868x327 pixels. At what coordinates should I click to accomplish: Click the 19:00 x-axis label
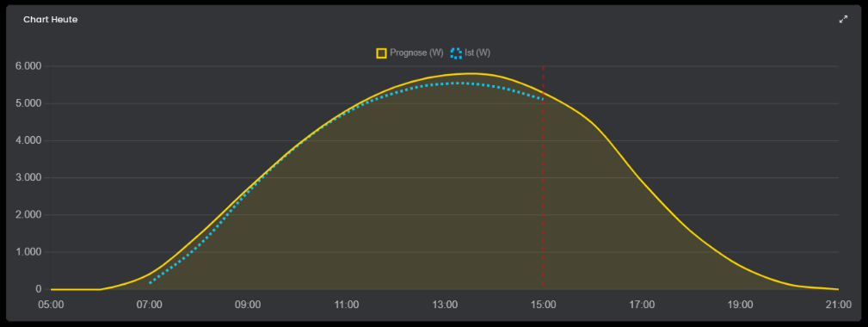[x=740, y=305]
